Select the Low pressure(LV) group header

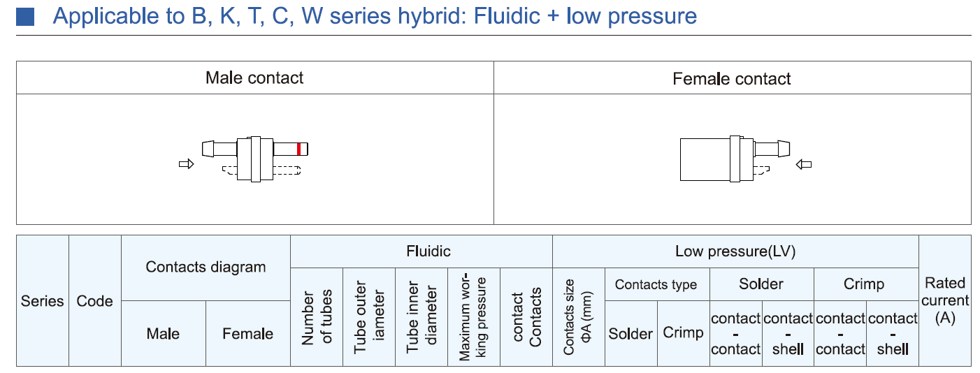click(735, 251)
